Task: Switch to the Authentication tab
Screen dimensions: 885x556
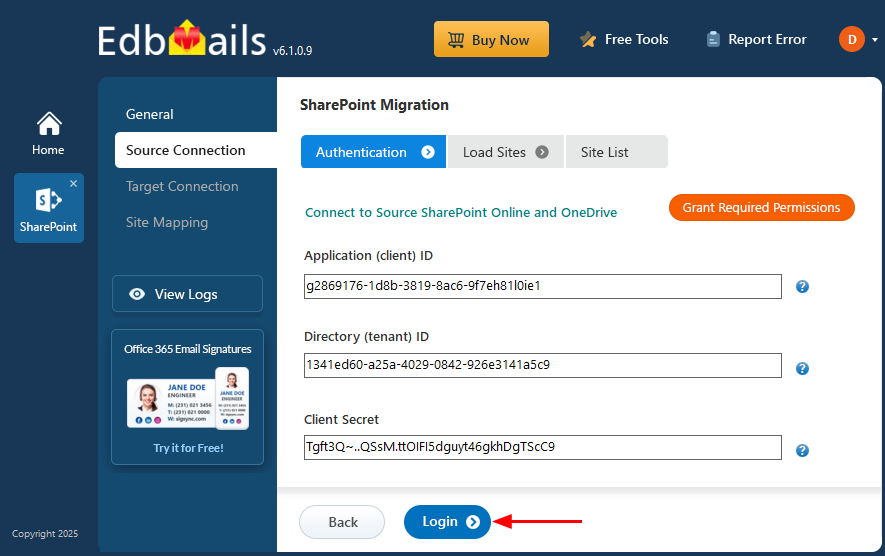Action: [x=373, y=152]
